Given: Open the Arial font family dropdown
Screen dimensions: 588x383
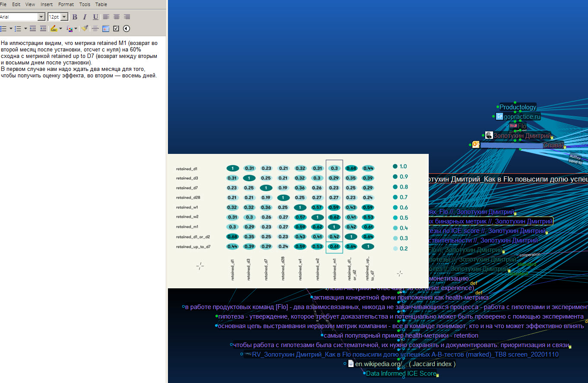Looking at the screenshot, I should click(x=41, y=17).
